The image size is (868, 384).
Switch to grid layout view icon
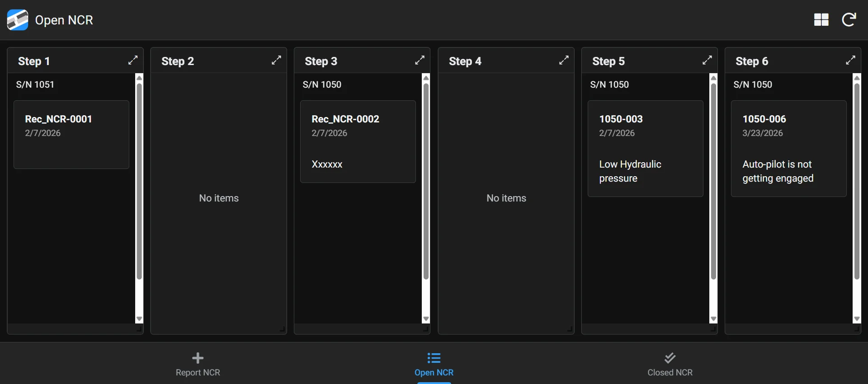click(x=821, y=20)
